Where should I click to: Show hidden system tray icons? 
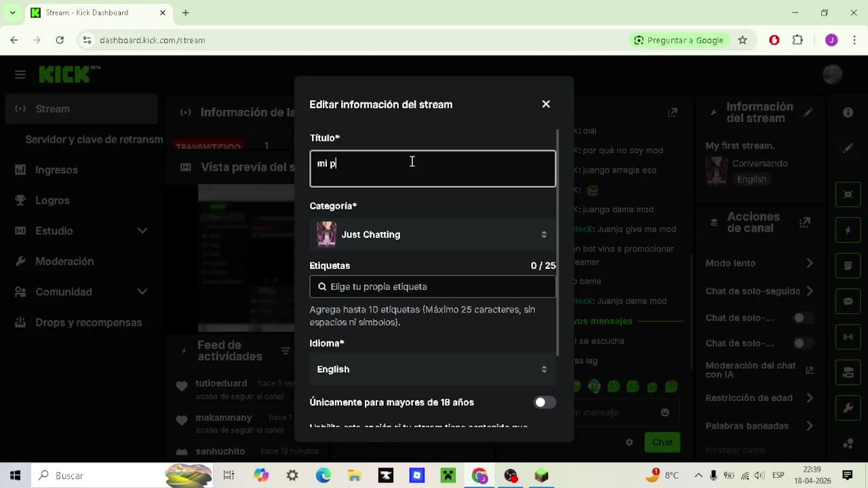tap(698, 476)
